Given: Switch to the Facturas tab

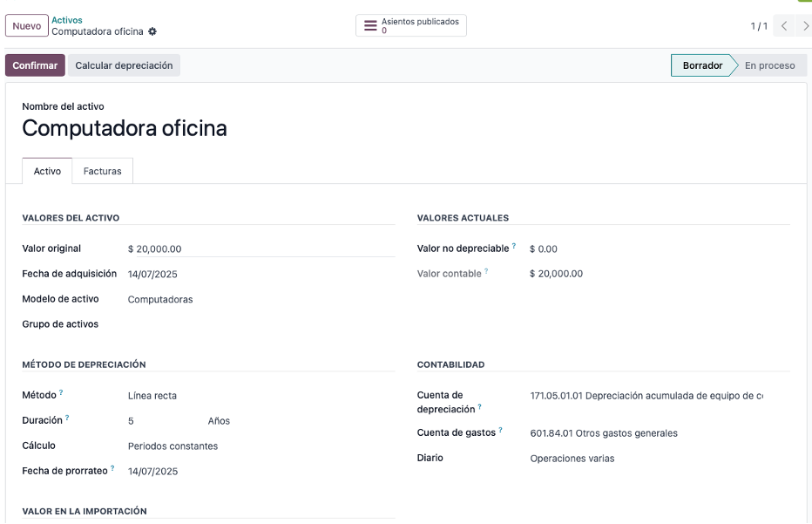Looking at the screenshot, I should (103, 171).
